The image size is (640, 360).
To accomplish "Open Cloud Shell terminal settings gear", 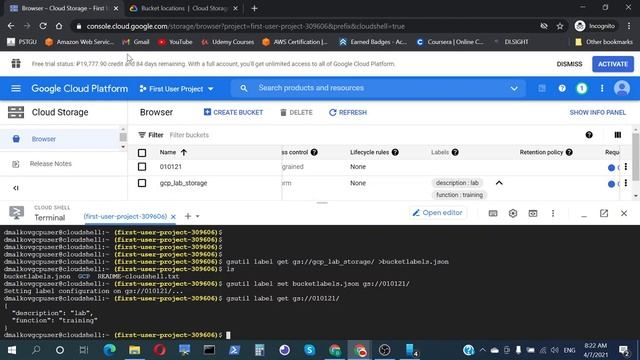I will click(x=513, y=213).
